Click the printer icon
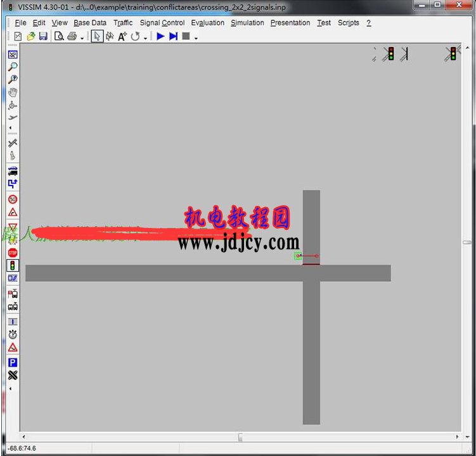476x456 pixels. [x=72, y=36]
